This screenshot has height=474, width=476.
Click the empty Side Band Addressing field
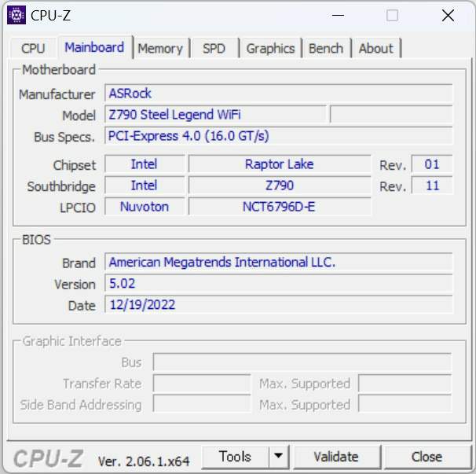pos(202,404)
